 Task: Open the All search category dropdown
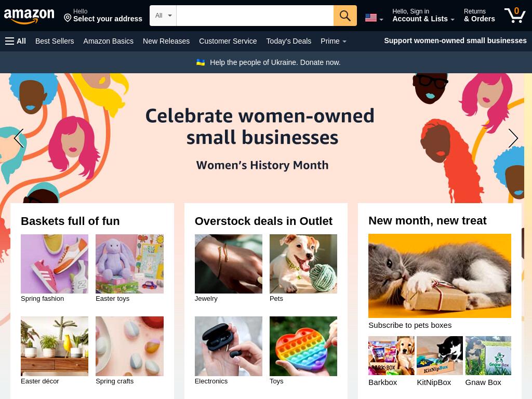[x=163, y=16]
